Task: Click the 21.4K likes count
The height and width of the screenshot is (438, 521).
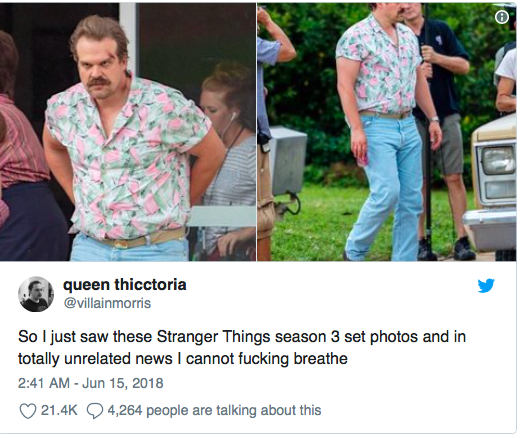Action: [59, 410]
